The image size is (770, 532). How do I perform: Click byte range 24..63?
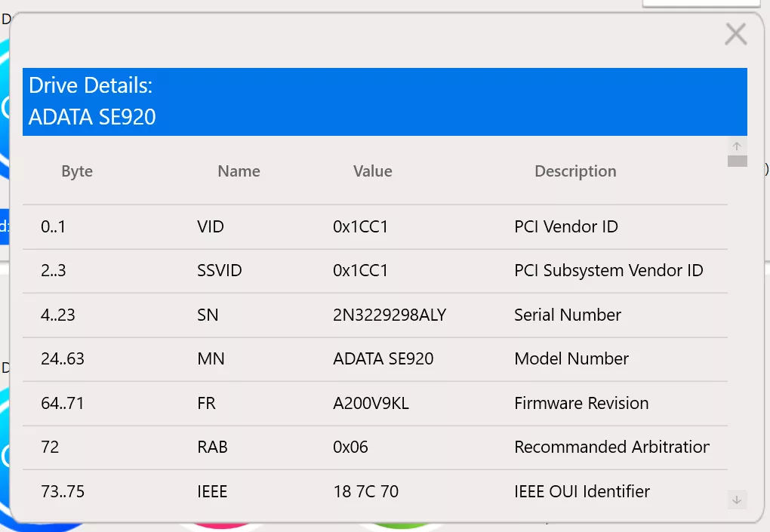(x=63, y=358)
